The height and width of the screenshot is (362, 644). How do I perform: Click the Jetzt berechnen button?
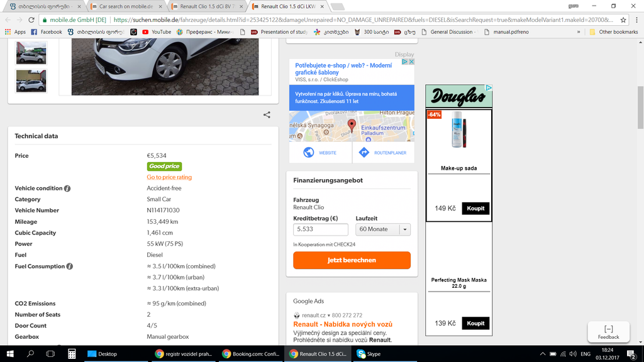coord(352,260)
